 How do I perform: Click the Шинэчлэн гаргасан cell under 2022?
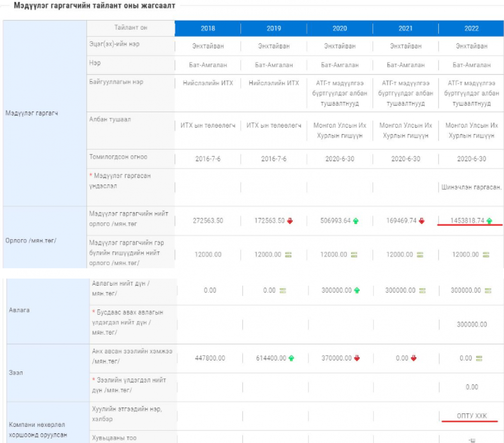(x=472, y=187)
